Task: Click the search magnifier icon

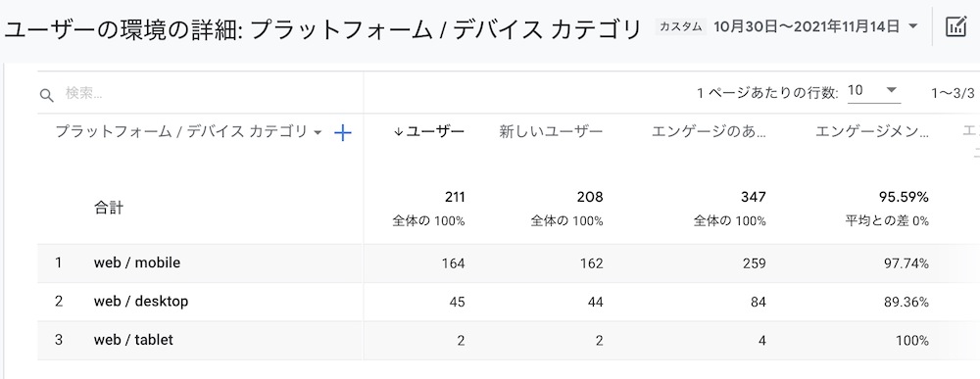Action: click(47, 95)
